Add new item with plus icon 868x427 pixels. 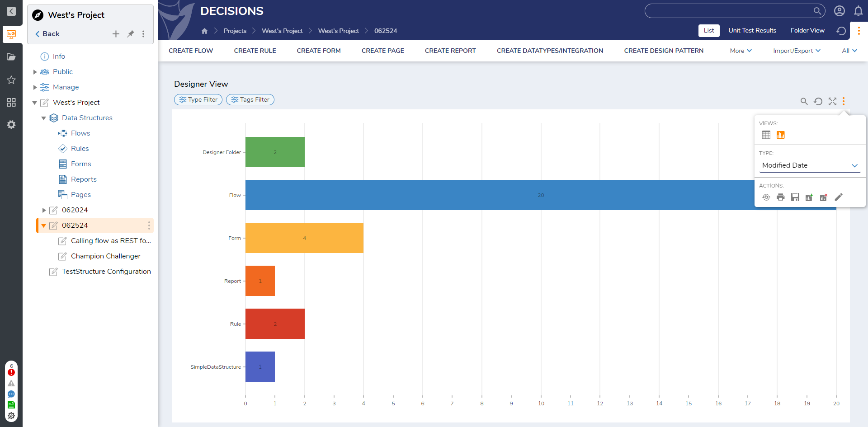116,34
